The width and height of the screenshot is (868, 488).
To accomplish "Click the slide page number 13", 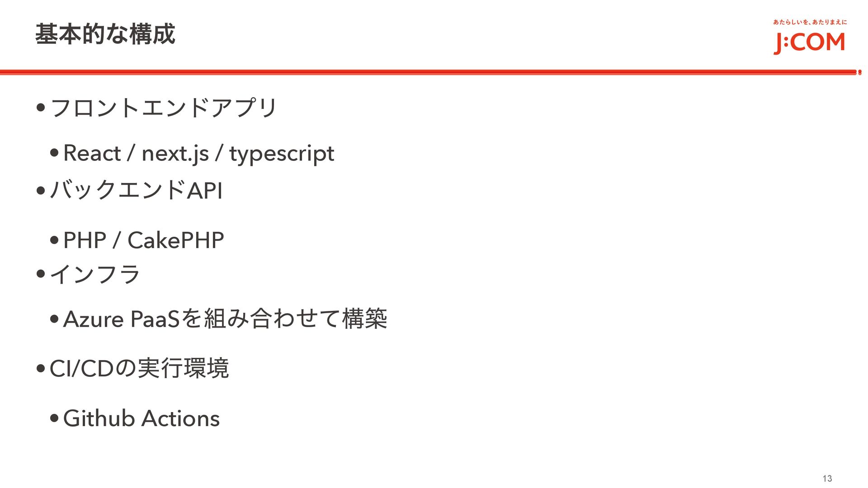I will click(827, 479).
